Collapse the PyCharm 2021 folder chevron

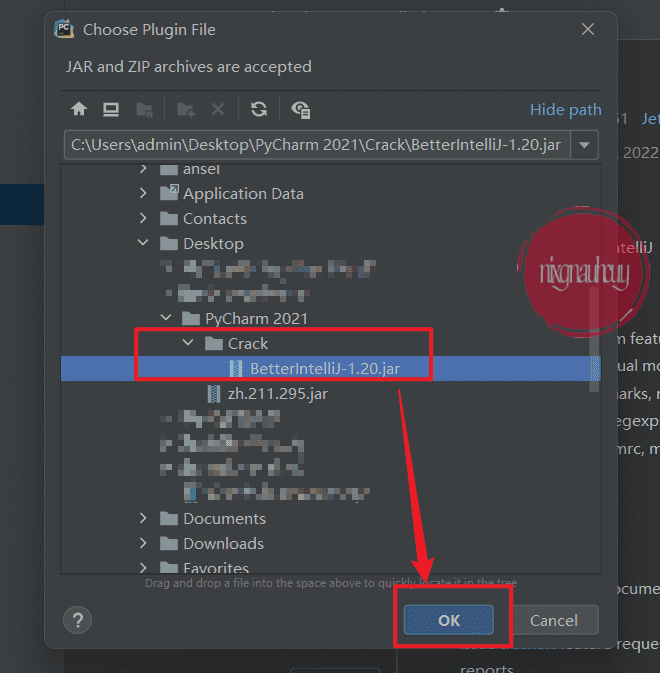point(166,318)
